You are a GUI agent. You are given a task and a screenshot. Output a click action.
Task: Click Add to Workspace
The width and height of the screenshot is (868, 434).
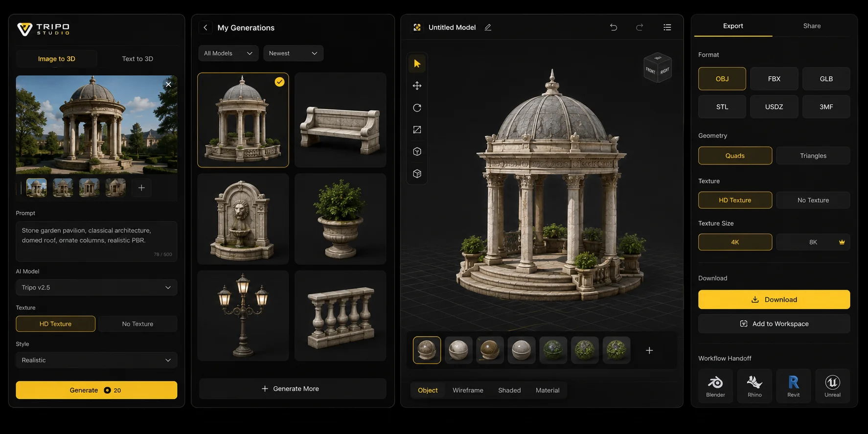(774, 324)
